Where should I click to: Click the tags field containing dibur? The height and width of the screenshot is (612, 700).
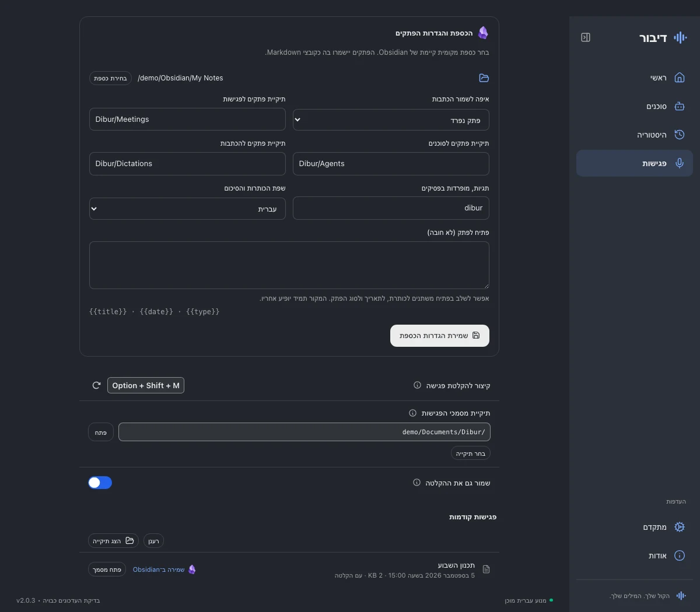[391, 208]
